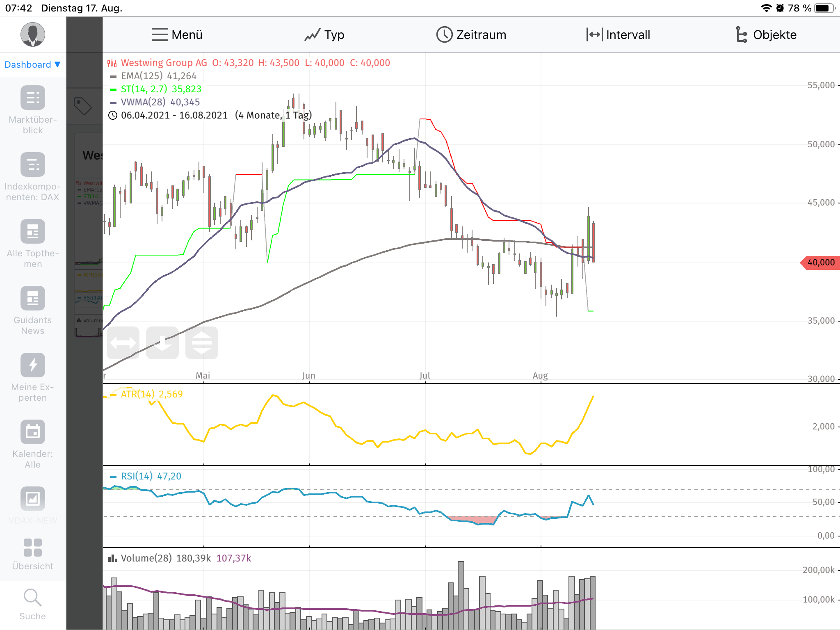Open the Typ chart type menu

point(324,35)
